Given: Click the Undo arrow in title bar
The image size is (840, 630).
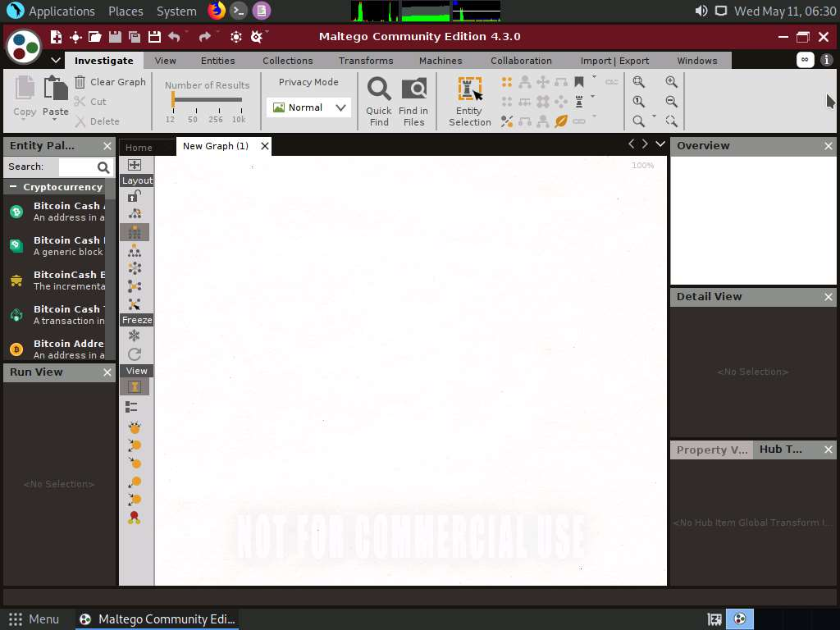Looking at the screenshot, I should click(x=174, y=36).
